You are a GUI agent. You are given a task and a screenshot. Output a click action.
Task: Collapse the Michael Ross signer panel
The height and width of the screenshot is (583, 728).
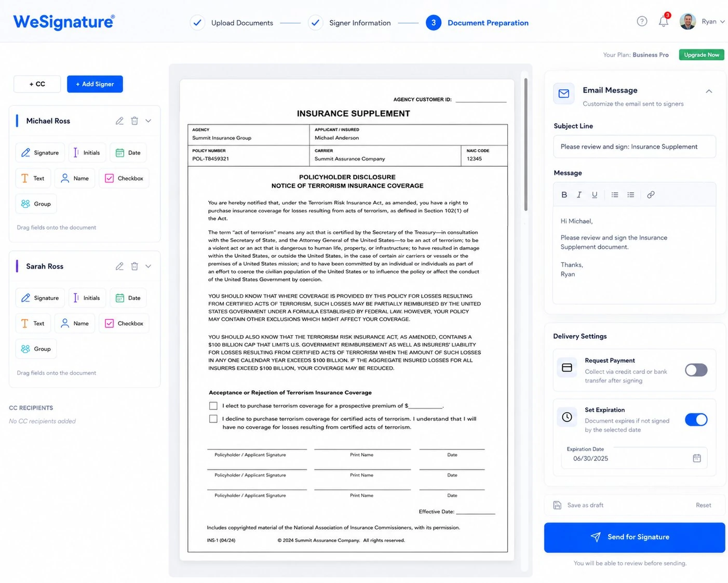(x=149, y=121)
